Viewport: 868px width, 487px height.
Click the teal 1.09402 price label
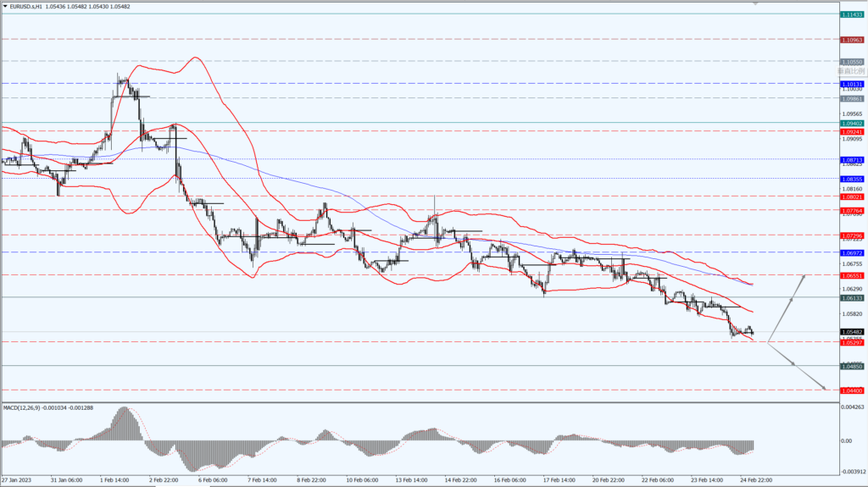[x=852, y=123]
